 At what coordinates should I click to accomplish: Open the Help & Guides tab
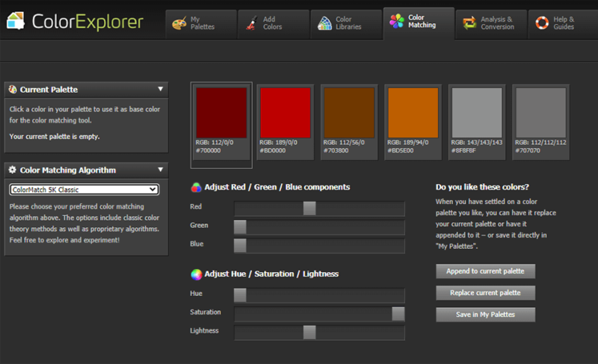pos(564,25)
